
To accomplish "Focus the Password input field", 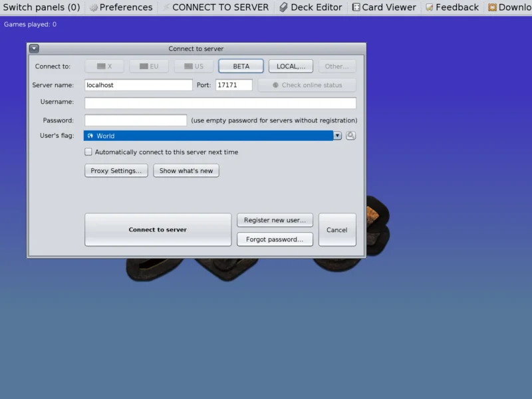I will click(136, 120).
